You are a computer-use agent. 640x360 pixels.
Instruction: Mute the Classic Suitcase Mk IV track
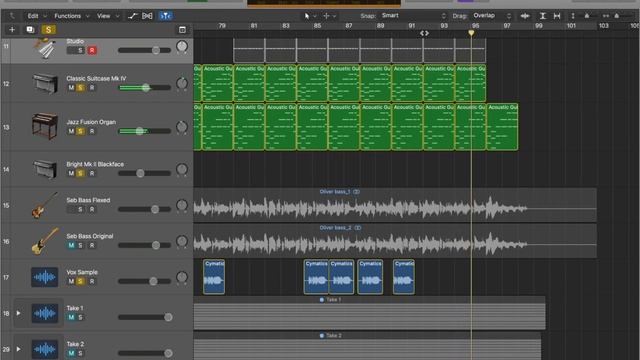pos(71,88)
